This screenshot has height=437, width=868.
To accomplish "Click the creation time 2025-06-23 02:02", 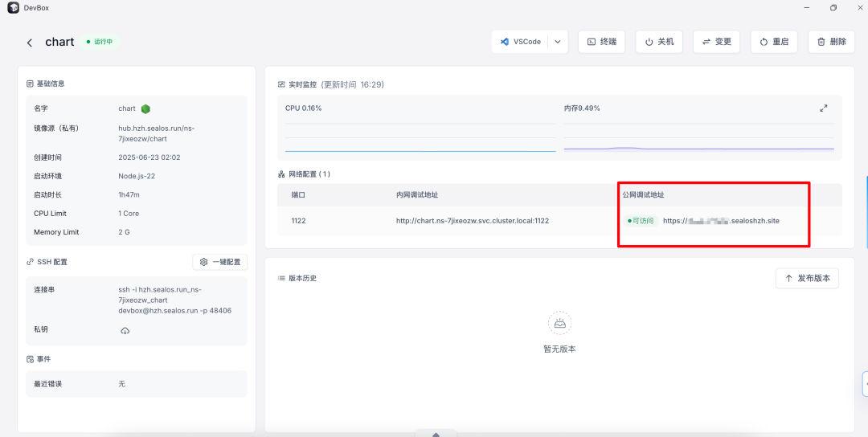I will point(149,157).
